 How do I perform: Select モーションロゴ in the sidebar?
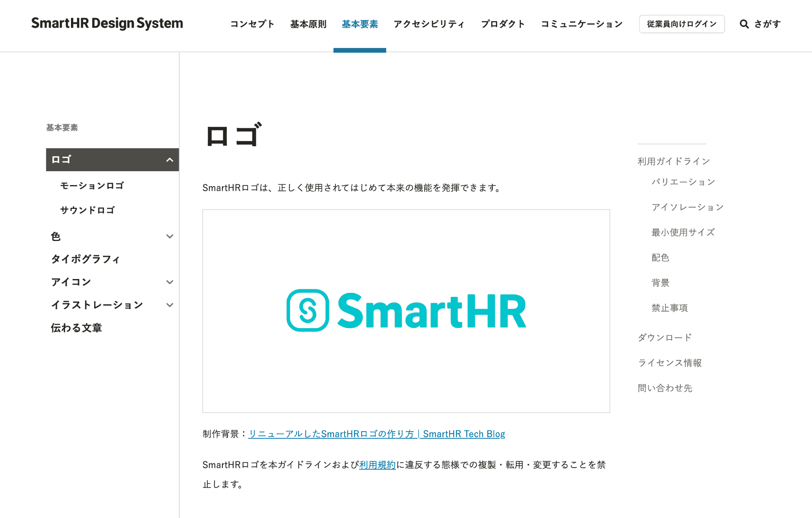point(92,185)
